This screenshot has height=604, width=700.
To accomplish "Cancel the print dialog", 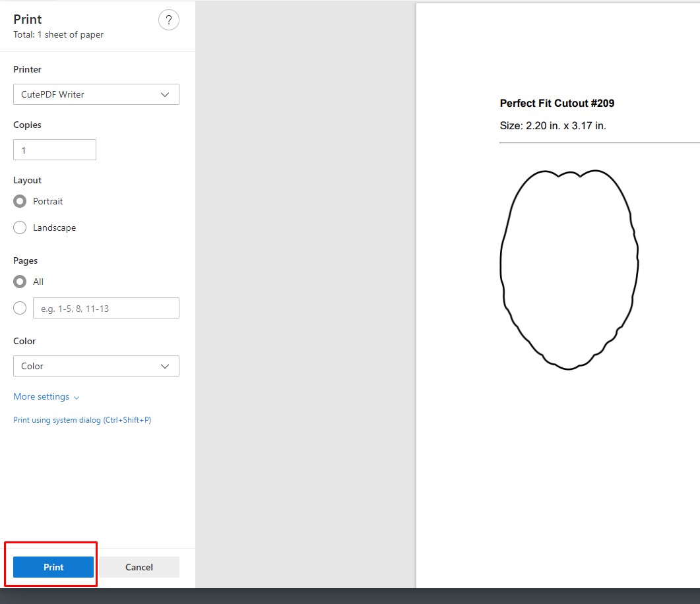I will coord(139,567).
